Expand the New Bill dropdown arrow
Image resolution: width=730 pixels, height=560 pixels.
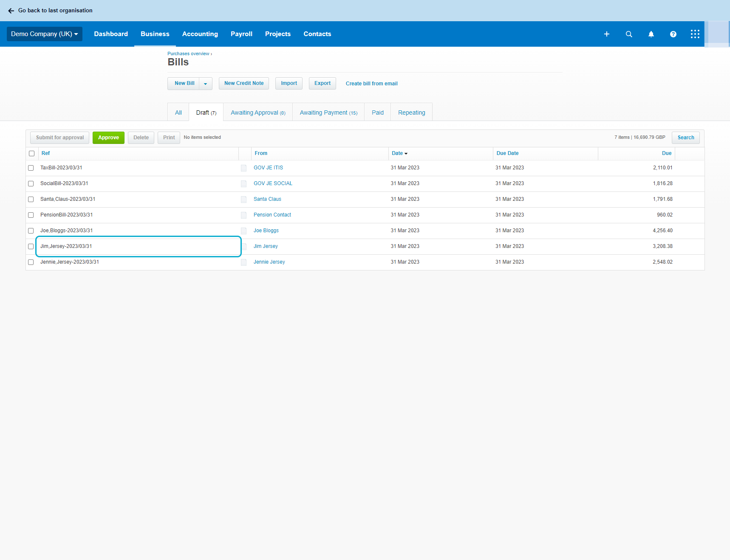pos(206,84)
